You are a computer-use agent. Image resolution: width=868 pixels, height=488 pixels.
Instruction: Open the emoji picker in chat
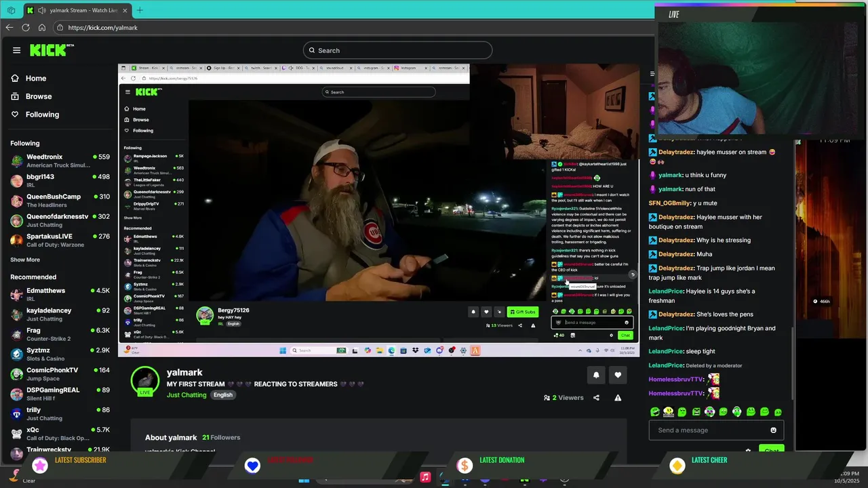tap(774, 430)
